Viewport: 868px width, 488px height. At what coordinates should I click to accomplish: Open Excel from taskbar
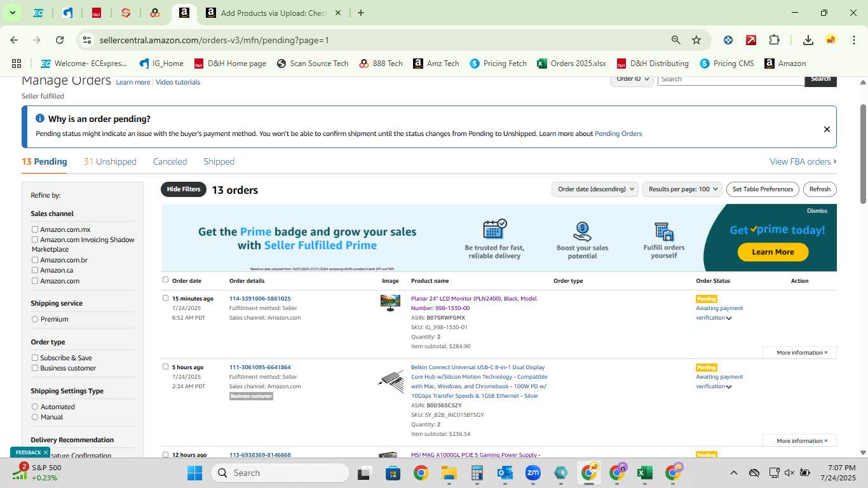(x=644, y=473)
